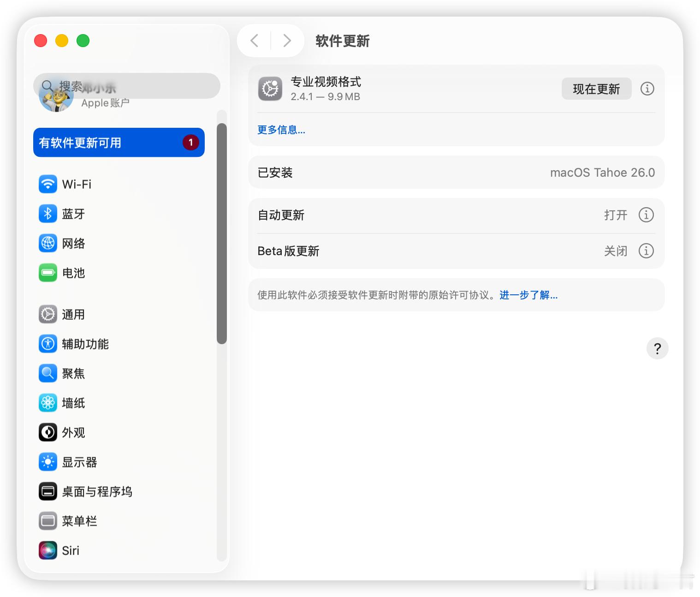Click the 专业视频格式 update icon

(270, 89)
